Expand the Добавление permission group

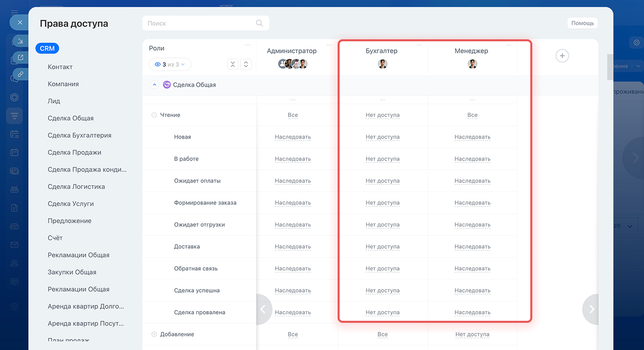(x=154, y=334)
